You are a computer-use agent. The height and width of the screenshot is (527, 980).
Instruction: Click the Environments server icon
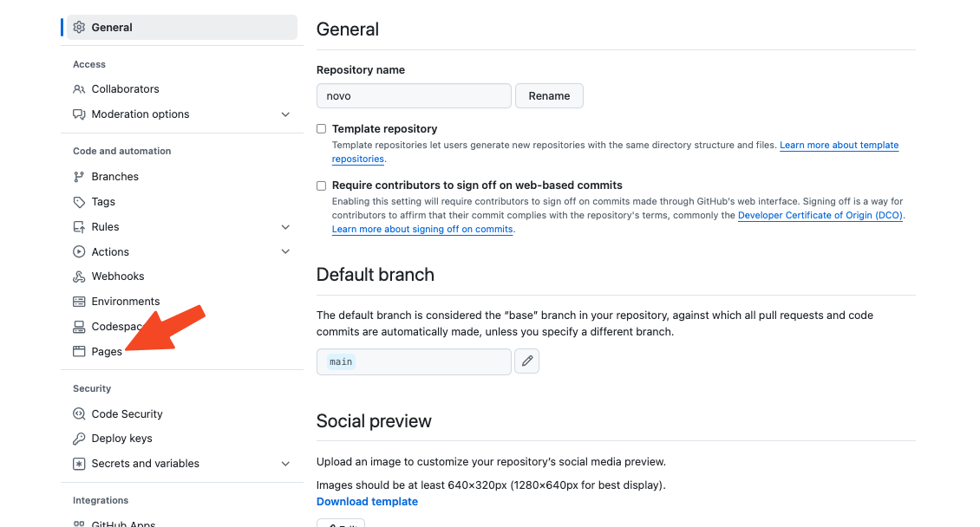(x=79, y=302)
